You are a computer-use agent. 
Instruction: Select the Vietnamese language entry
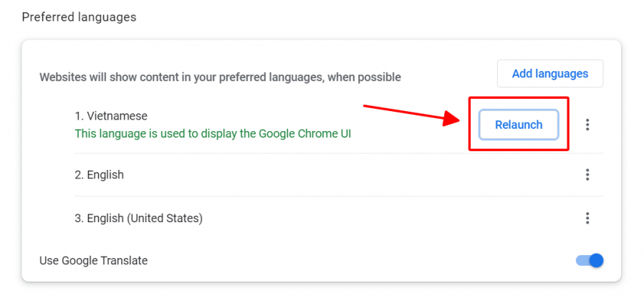(x=116, y=115)
